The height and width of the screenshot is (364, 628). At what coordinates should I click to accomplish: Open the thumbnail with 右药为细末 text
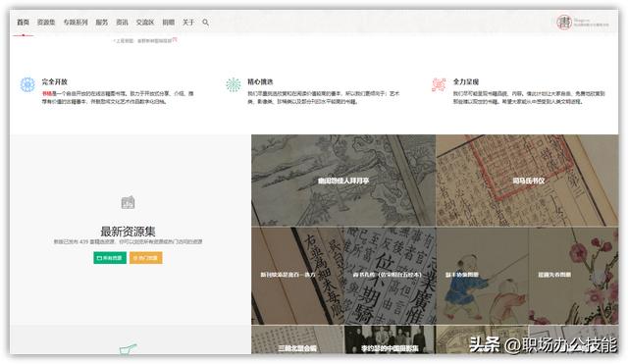point(297,276)
